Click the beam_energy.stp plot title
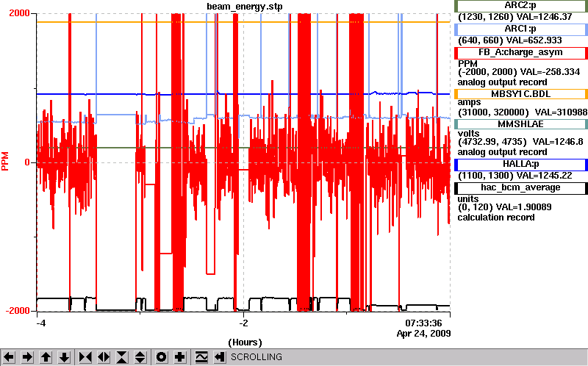The height and width of the screenshot is (366, 588). tap(245, 7)
